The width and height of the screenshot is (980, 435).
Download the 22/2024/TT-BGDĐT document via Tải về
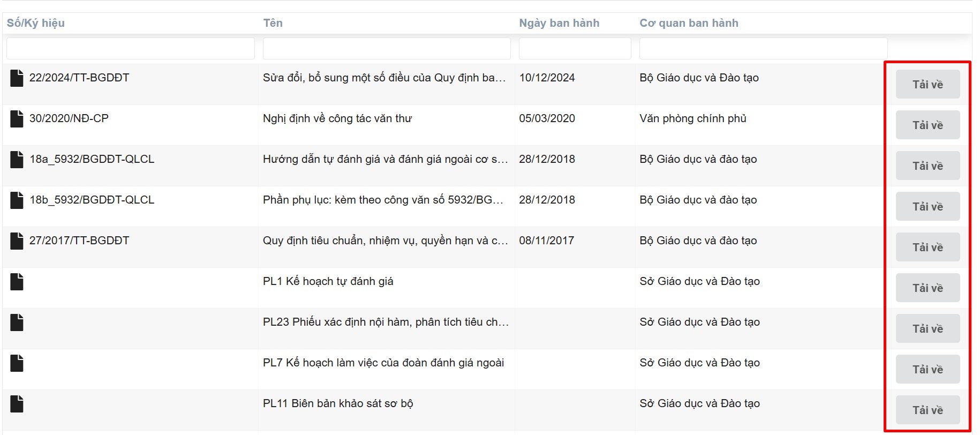point(928,85)
